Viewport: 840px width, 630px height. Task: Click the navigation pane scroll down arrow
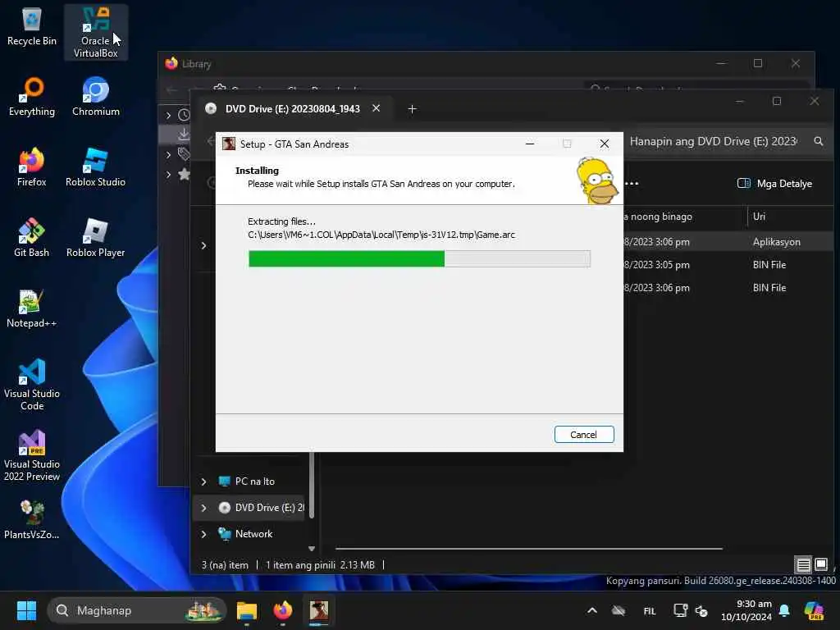[x=311, y=549]
